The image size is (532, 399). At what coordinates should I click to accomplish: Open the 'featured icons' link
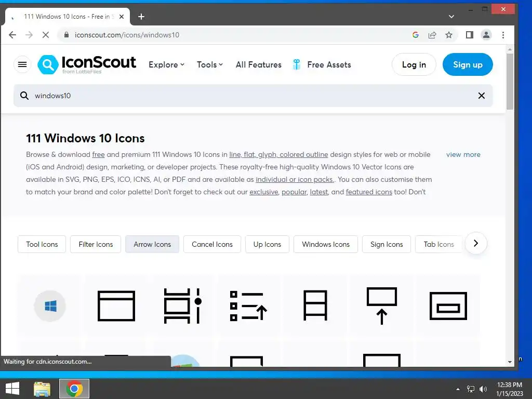point(369,192)
